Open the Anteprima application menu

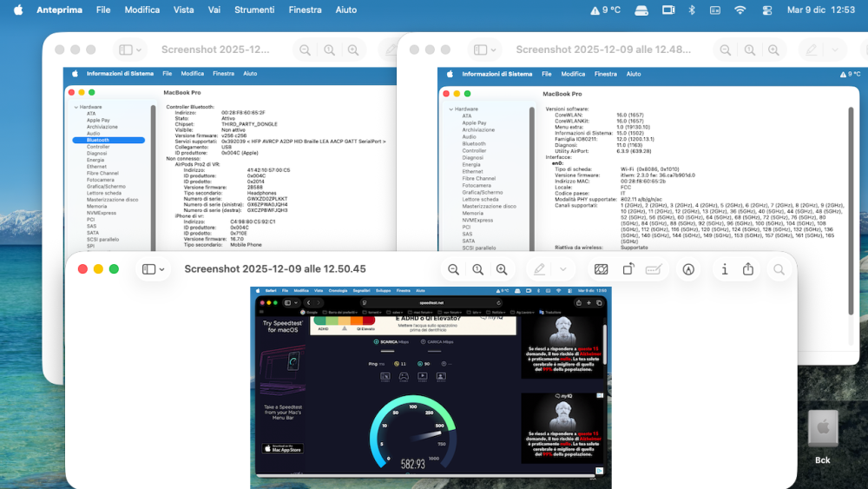click(59, 10)
